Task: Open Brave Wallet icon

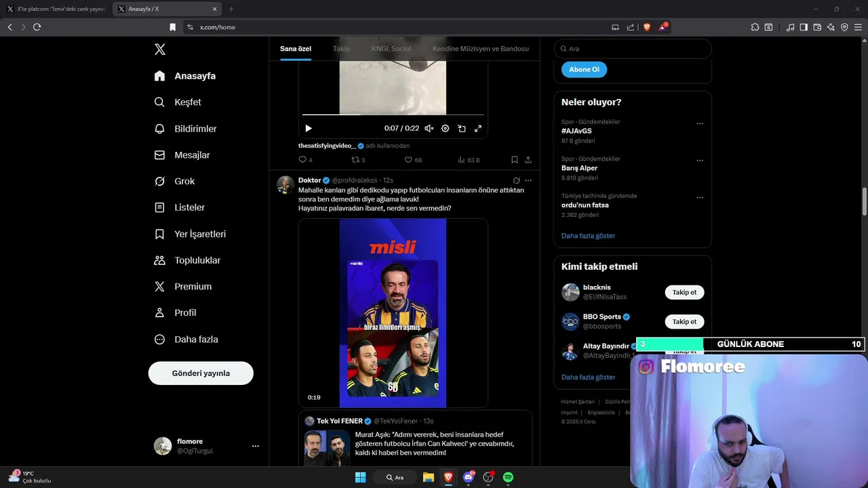Action: [x=817, y=27]
